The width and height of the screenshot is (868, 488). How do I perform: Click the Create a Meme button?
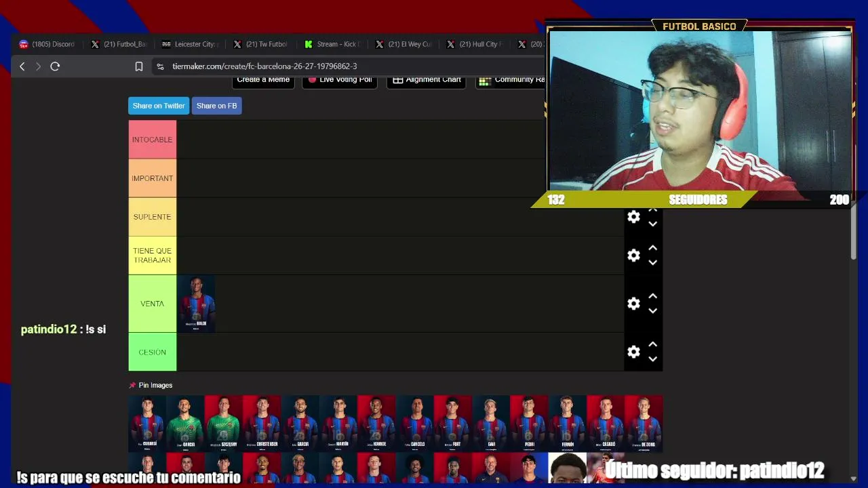(x=263, y=81)
